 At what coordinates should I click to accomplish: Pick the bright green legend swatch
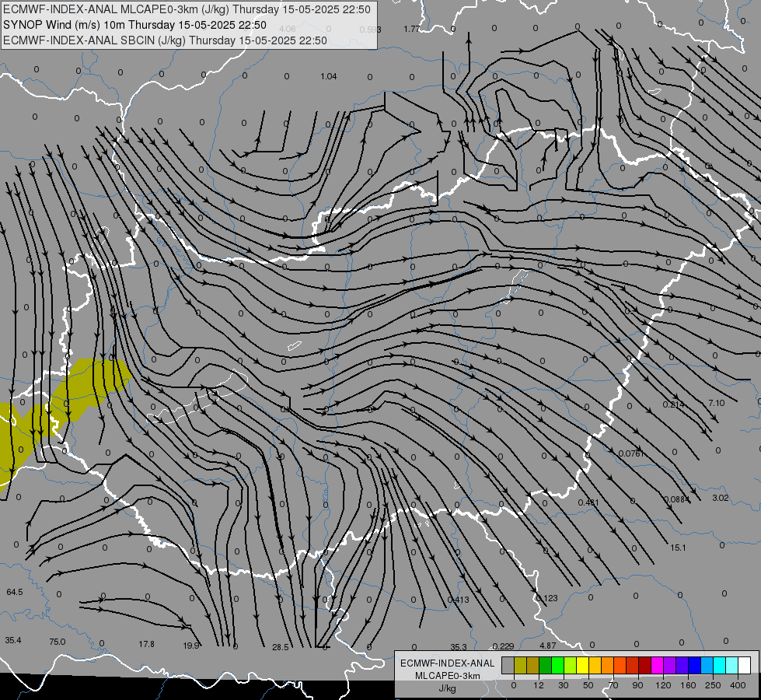pos(557,665)
